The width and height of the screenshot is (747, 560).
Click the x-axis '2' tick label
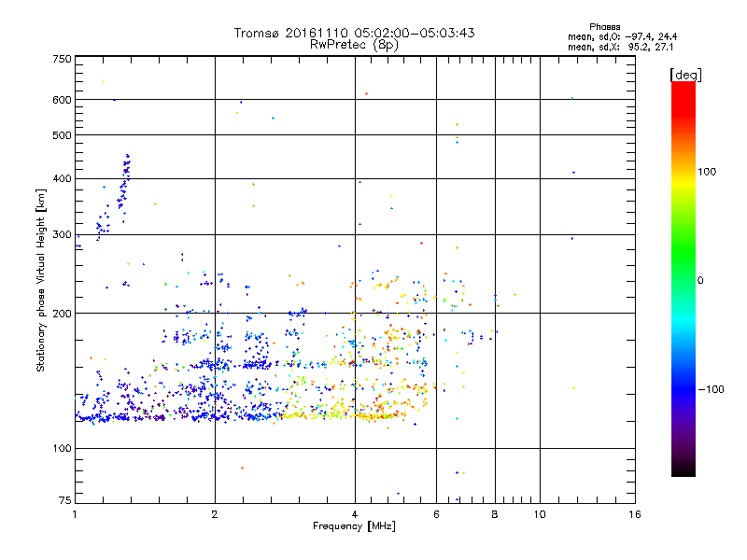pos(215,514)
